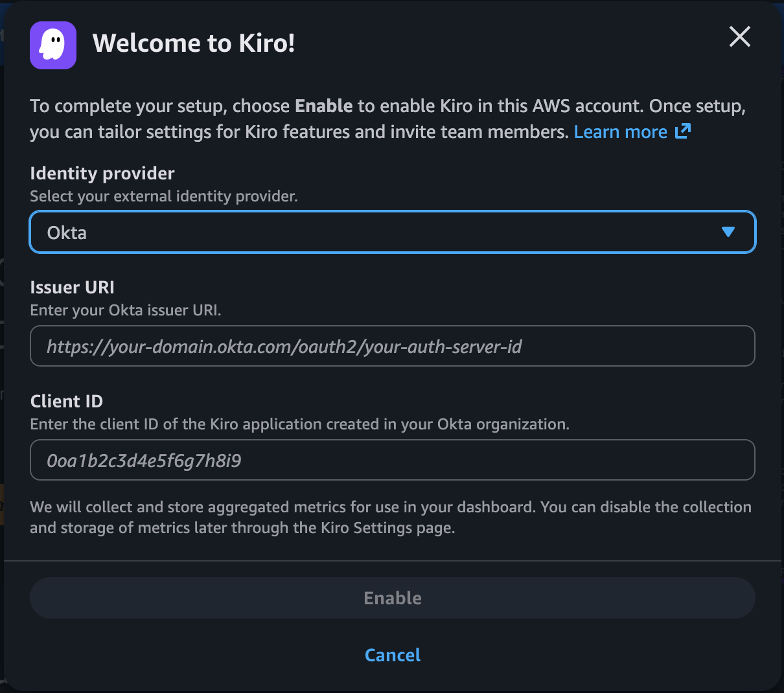
Task: Click the Welcome to Kiro! heading
Action: (194, 43)
